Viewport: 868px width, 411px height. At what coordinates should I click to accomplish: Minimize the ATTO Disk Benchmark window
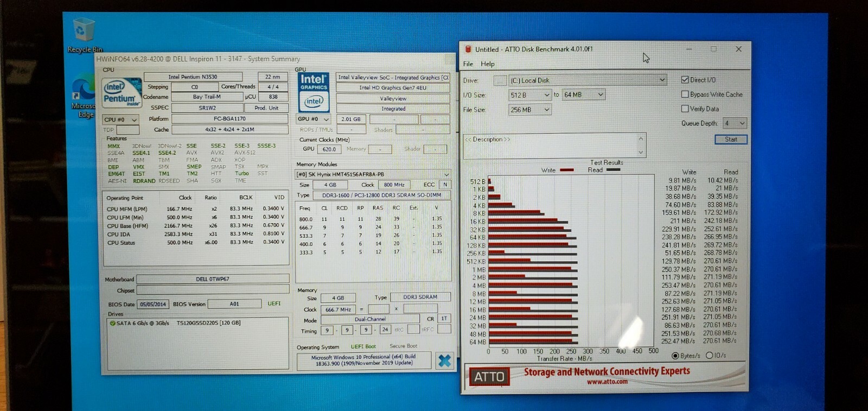[x=689, y=49]
